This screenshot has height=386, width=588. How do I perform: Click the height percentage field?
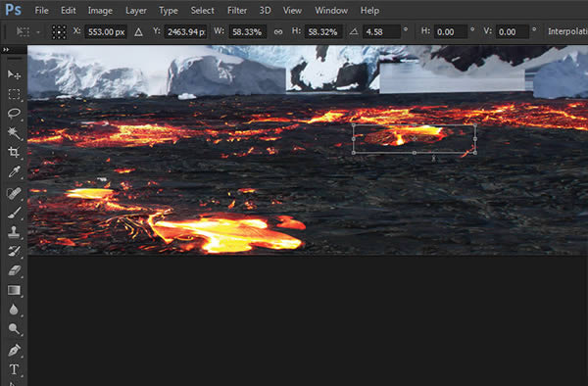pyautogui.click(x=322, y=32)
